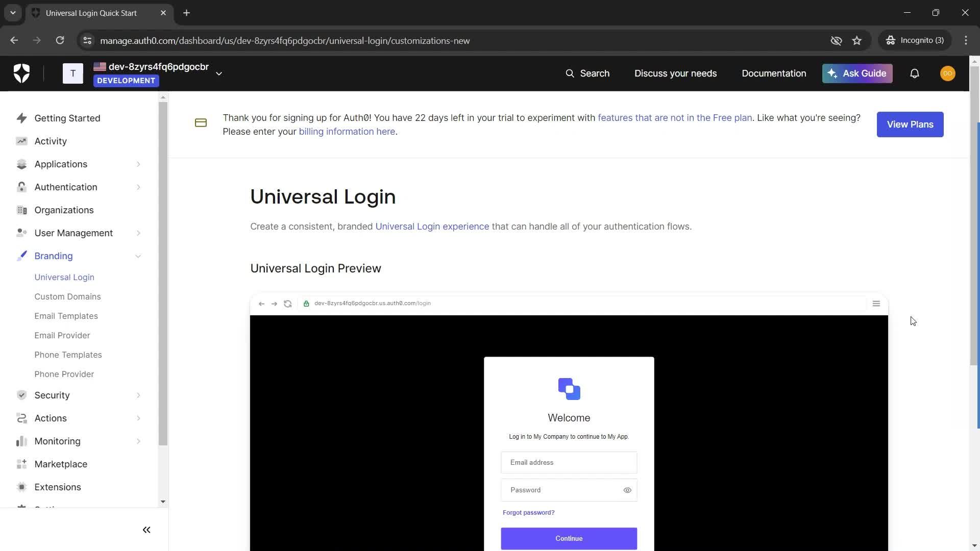Screen dimensions: 980x551
Task: Open Activity in the sidebar
Action: tap(51, 141)
